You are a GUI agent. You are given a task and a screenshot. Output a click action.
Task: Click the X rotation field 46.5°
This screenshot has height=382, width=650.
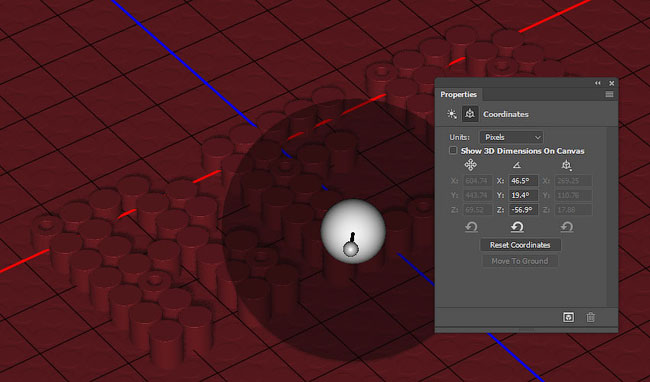click(523, 181)
